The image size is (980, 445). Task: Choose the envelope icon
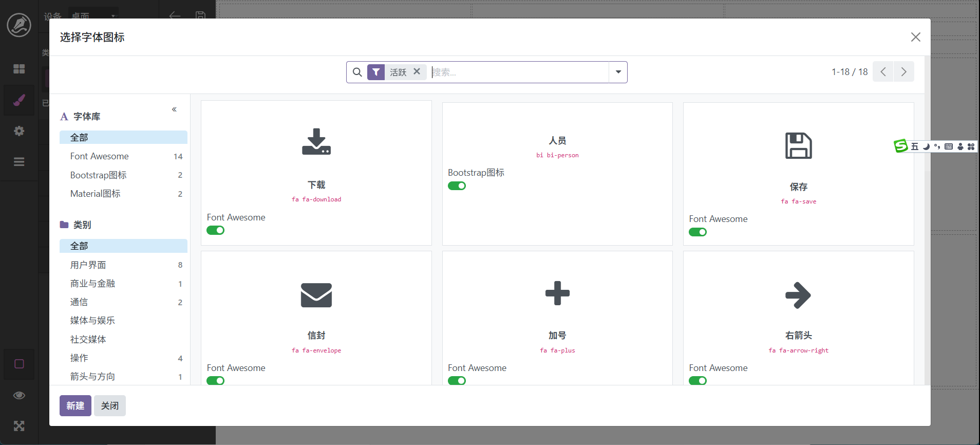pyautogui.click(x=316, y=295)
